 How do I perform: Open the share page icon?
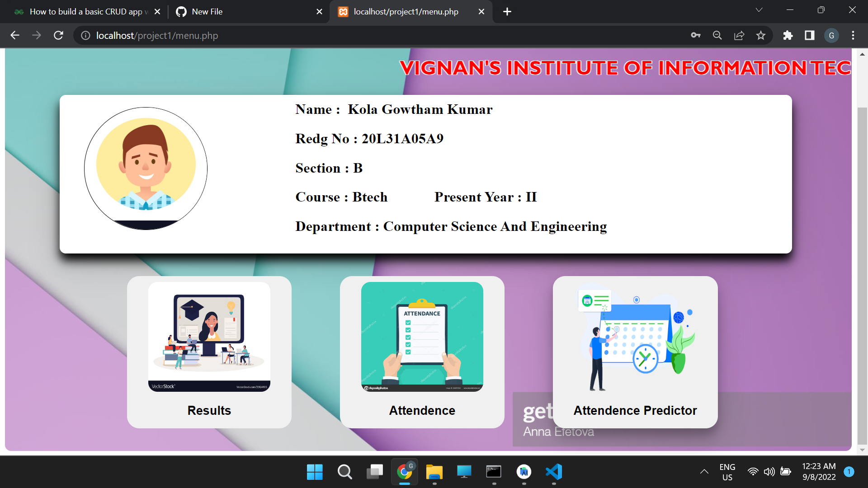tap(739, 35)
